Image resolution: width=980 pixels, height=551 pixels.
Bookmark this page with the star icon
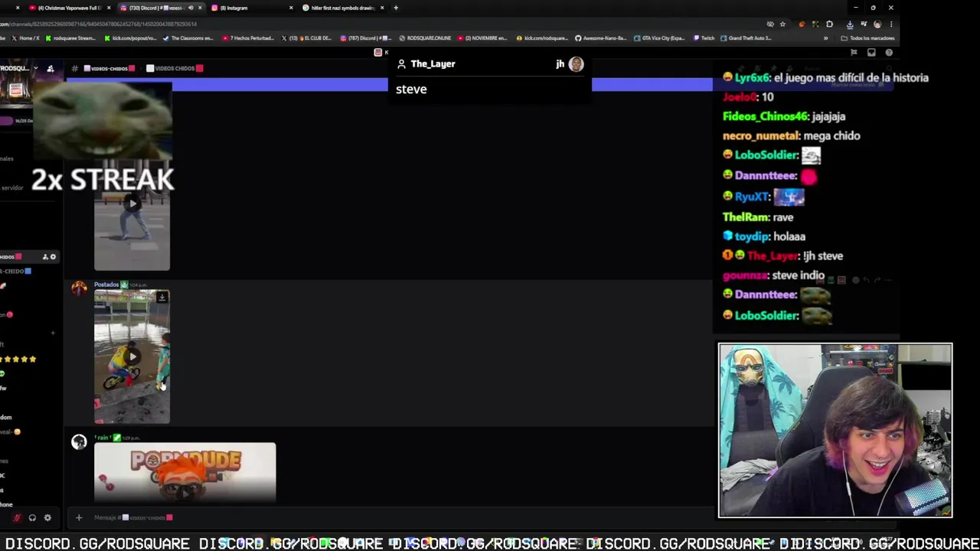point(782,24)
